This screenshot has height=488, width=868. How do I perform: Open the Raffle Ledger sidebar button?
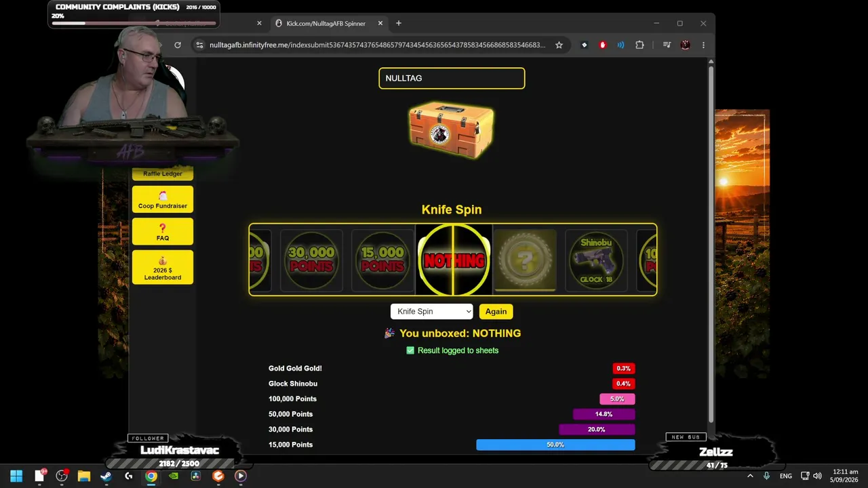tap(163, 173)
